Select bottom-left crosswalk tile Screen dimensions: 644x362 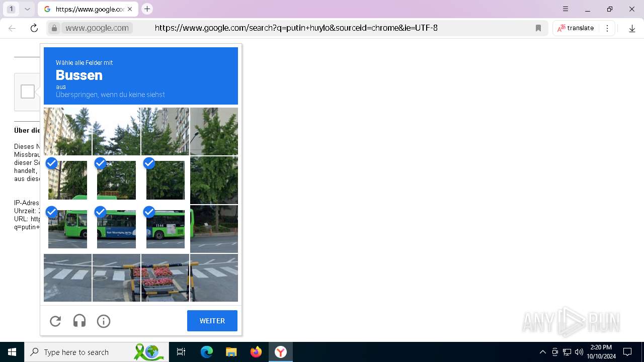coord(67,278)
